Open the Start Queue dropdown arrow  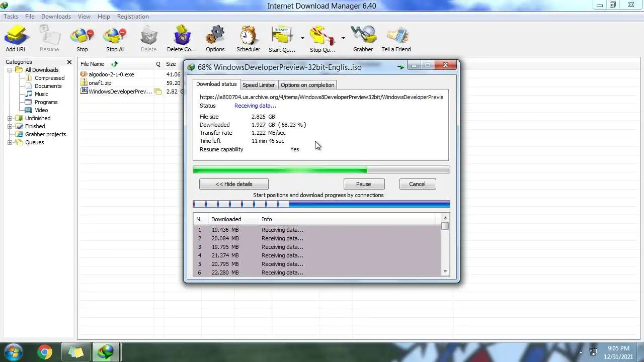[x=302, y=38]
